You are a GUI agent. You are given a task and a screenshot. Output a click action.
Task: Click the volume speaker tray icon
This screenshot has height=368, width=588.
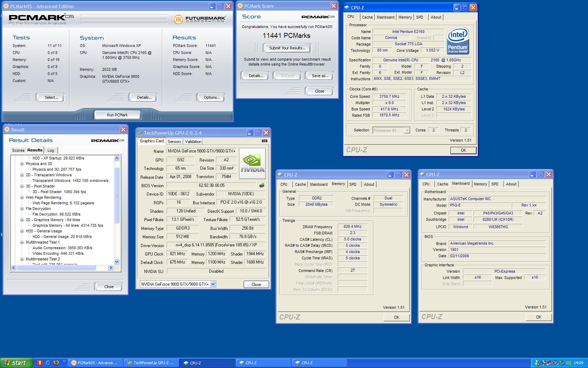(555, 363)
